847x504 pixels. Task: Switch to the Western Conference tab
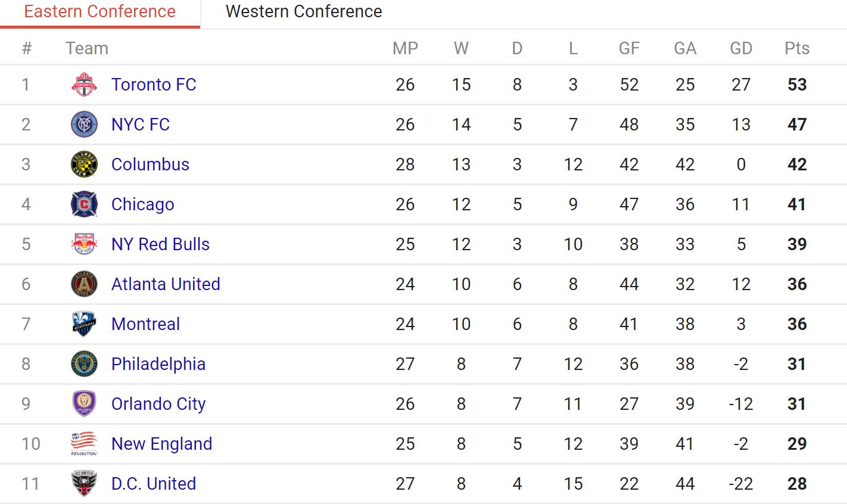[304, 12]
